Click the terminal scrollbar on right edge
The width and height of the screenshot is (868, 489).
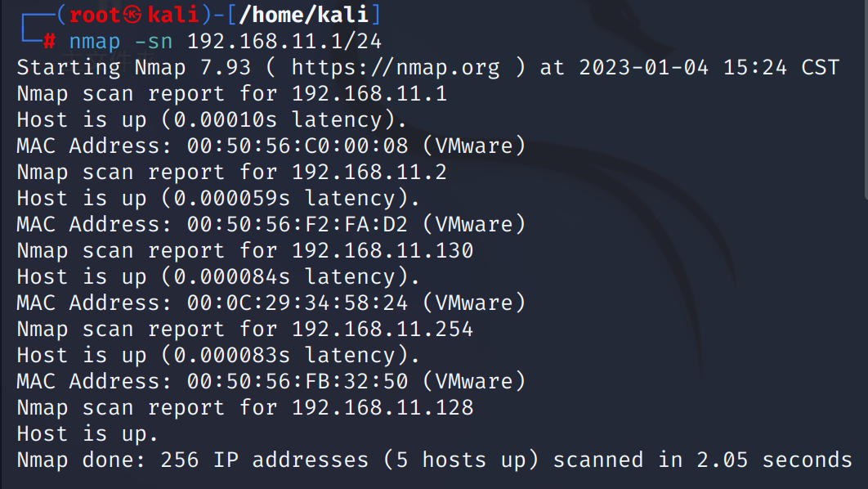click(x=866, y=100)
